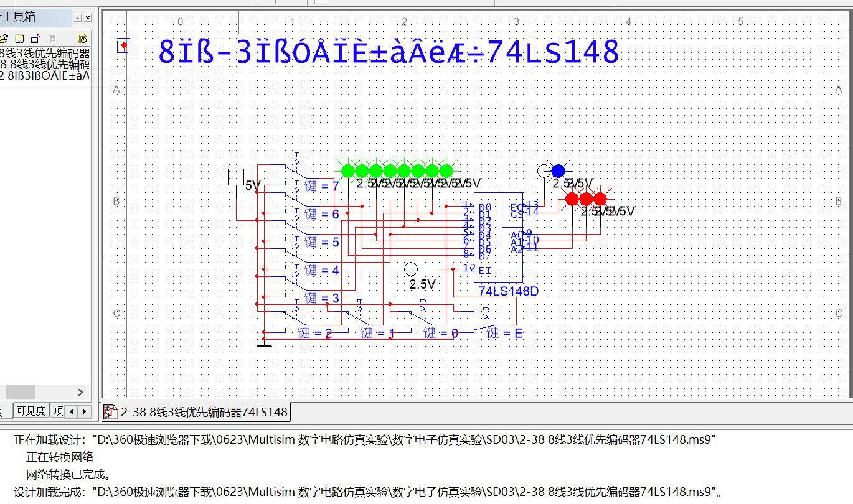The image size is (853, 504).
Task: Select the first design tree row 8线3线优先编码器
Action: (x=45, y=54)
